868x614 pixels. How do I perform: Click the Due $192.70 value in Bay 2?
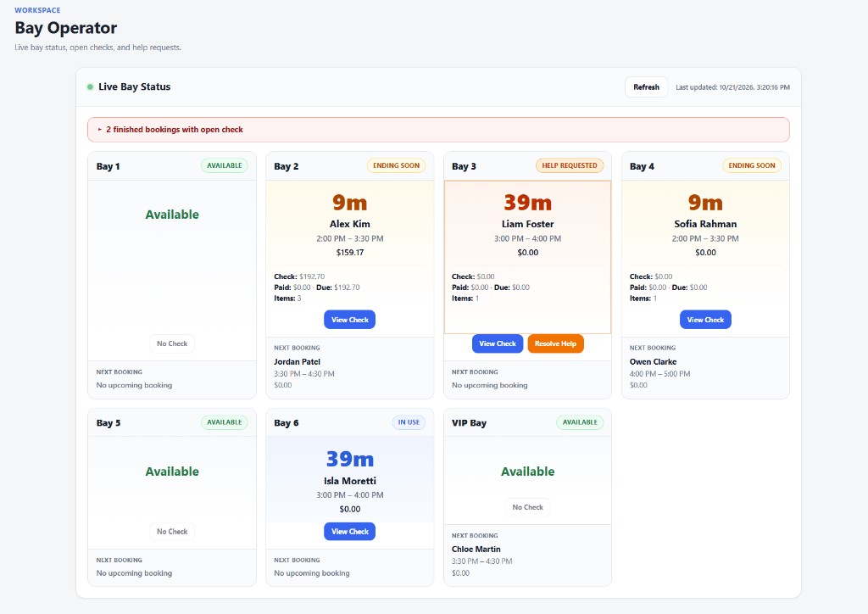tap(347, 287)
